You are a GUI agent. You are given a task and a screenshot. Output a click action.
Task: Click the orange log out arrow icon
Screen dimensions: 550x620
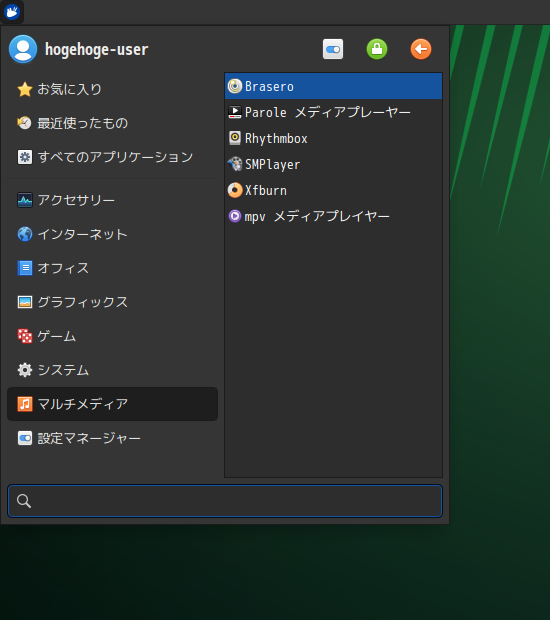pos(421,49)
